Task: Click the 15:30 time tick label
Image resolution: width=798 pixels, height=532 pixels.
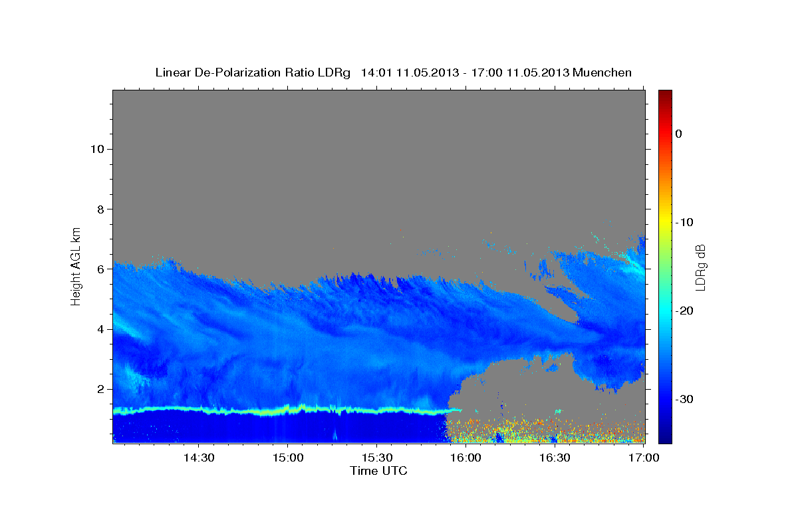Action: coord(376,458)
